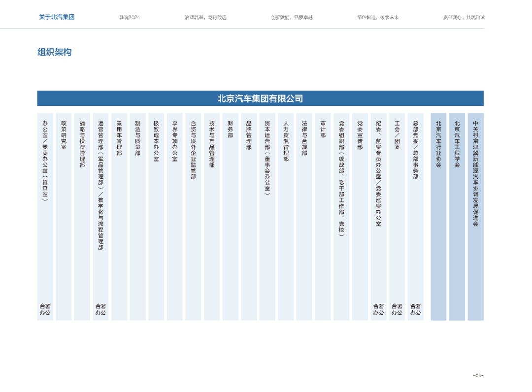Click the 制造与质量部 column
This screenshot has height=392, width=532.
138,217
